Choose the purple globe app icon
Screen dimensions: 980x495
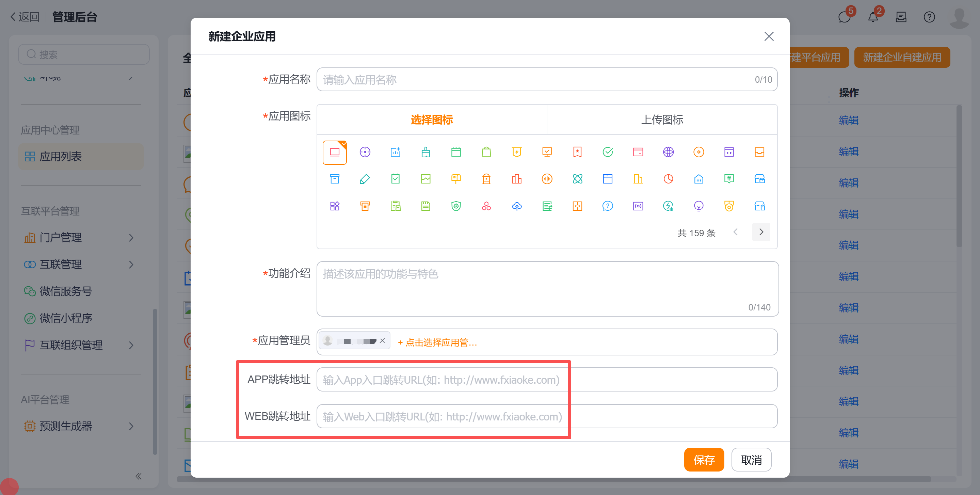tap(668, 152)
